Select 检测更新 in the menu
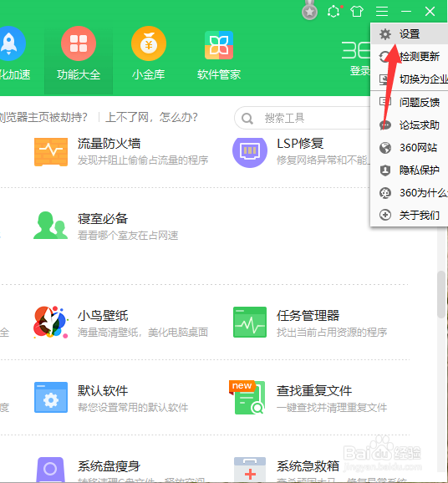 tap(410, 57)
